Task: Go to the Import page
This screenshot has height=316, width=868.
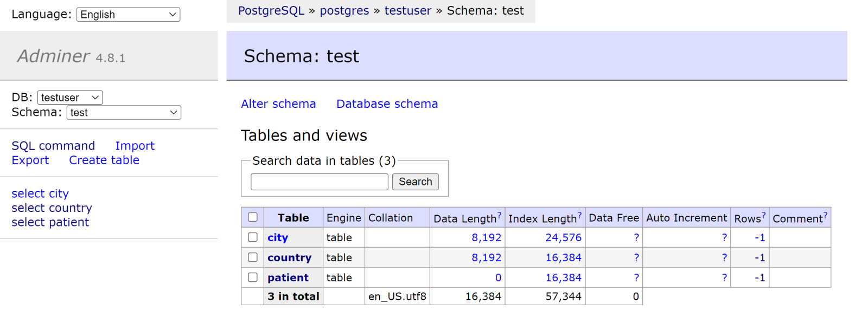Action: click(135, 146)
